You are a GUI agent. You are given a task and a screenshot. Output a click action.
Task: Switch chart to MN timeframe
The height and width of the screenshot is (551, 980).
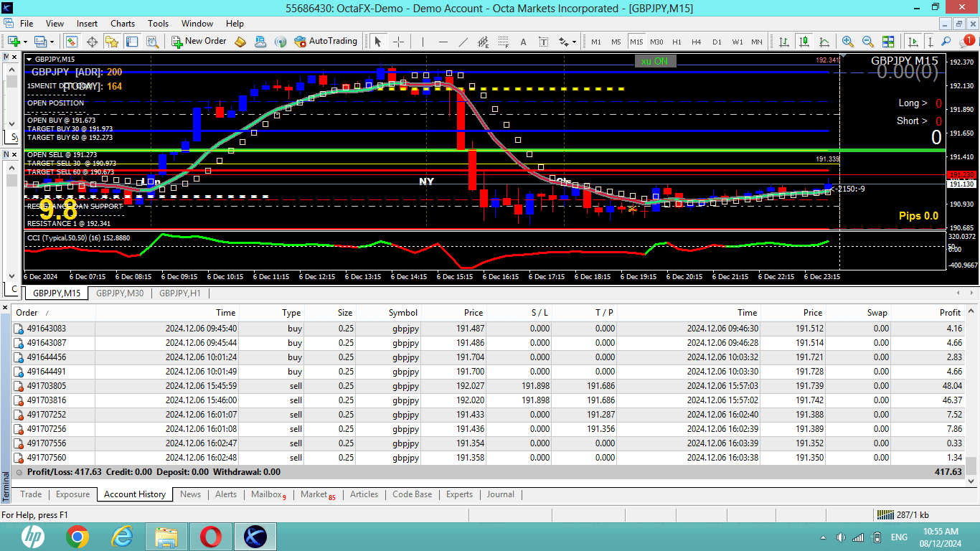click(757, 42)
